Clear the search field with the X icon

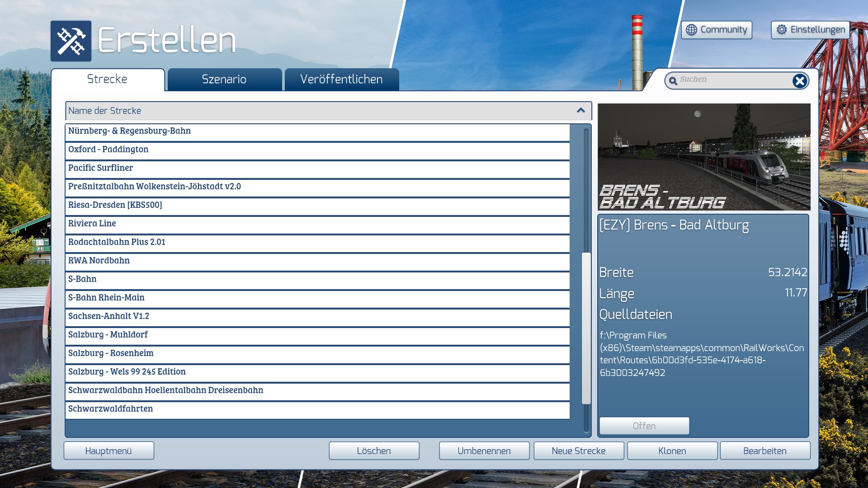[799, 81]
